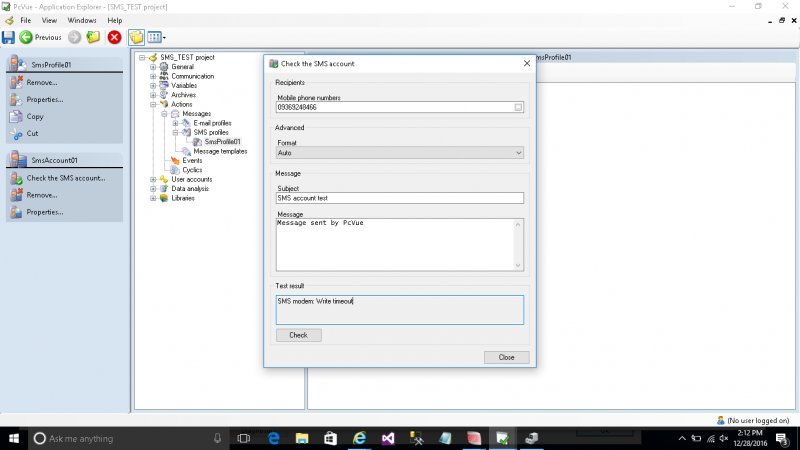Click the No user logged on status
The width and height of the screenshot is (800, 450).
(753, 420)
